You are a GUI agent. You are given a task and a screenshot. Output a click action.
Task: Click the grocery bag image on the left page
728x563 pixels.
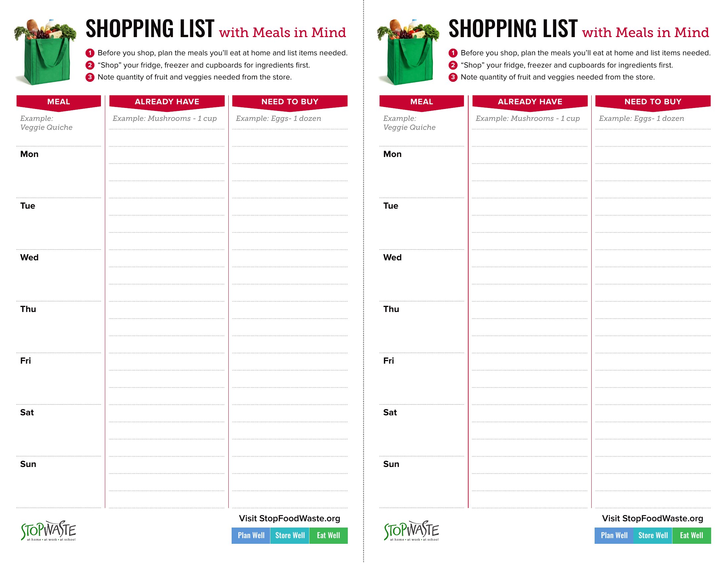click(x=45, y=53)
